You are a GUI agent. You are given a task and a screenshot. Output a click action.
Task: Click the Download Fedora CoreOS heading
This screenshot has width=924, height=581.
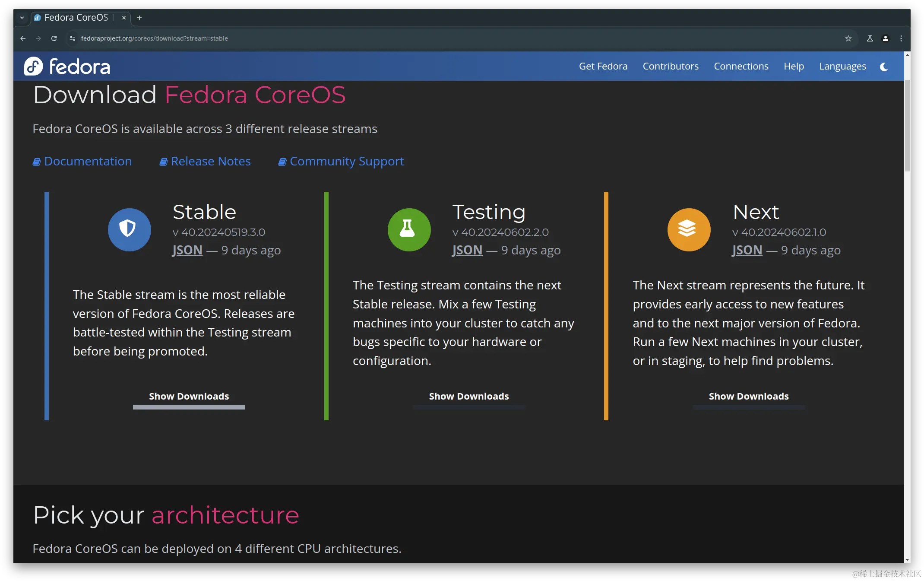(x=190, y=95)
